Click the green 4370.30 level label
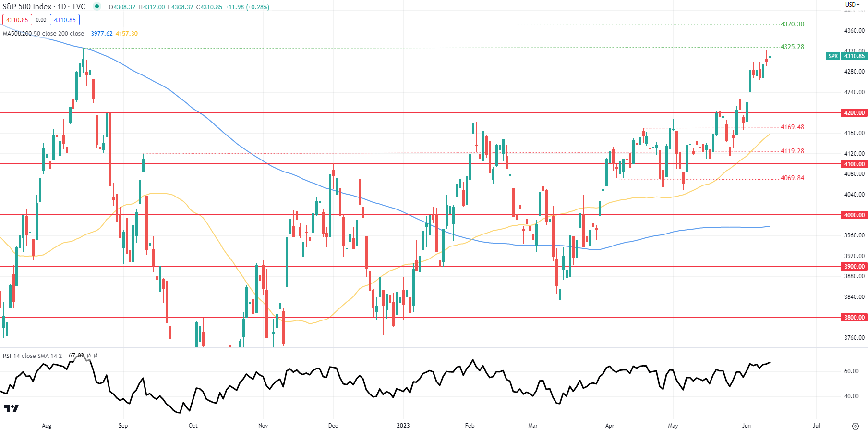 (792, 24)
